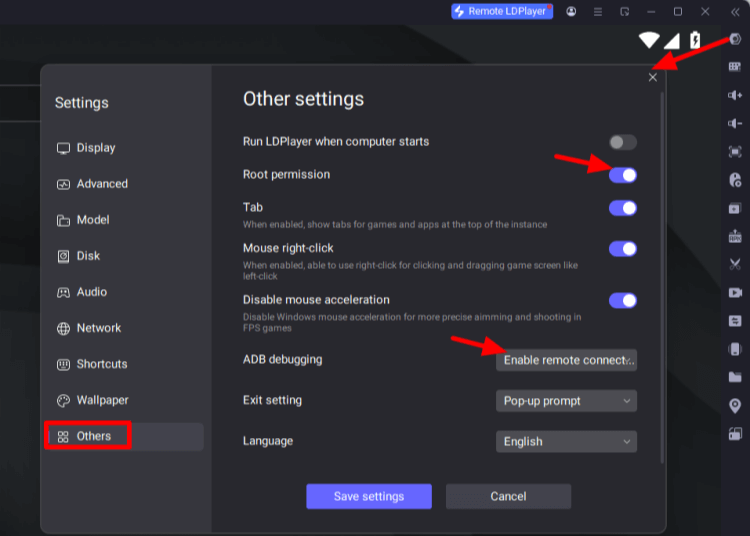The width and height of the screenshot is (750, 536).
Task: Expand the Exit setting dropdown
Action: [x=566, y=401]
